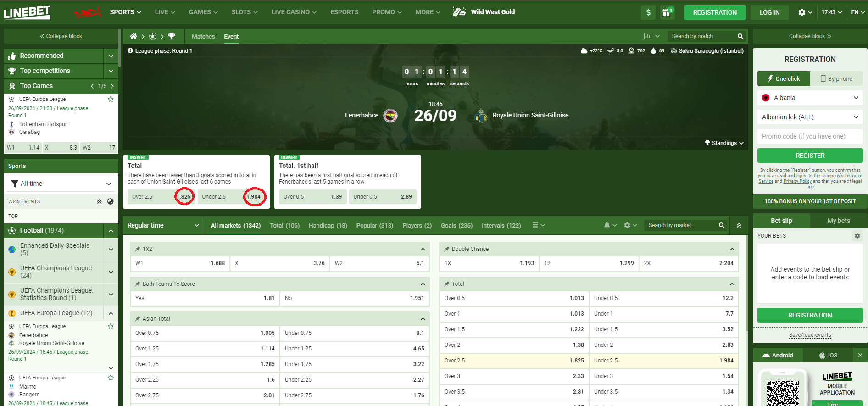Click the magnifier in Search by market
The height and width of the screenshot is (406, 868).
pos(722,225)
